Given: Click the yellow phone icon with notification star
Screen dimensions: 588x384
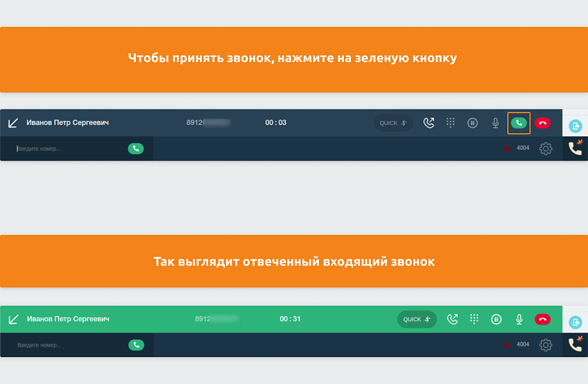Looking at the screenshot, I should pyautogui.click(x=575, y=148).
